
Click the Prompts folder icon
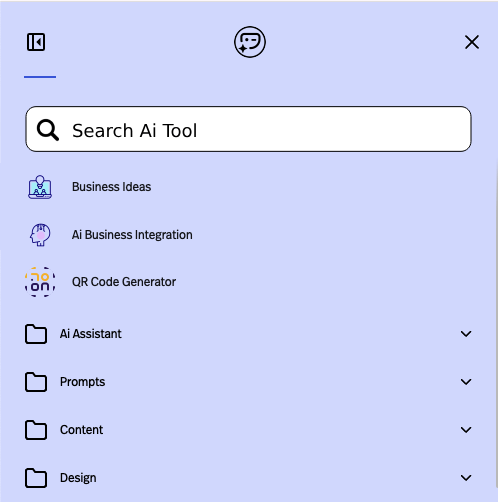point(36,382)
